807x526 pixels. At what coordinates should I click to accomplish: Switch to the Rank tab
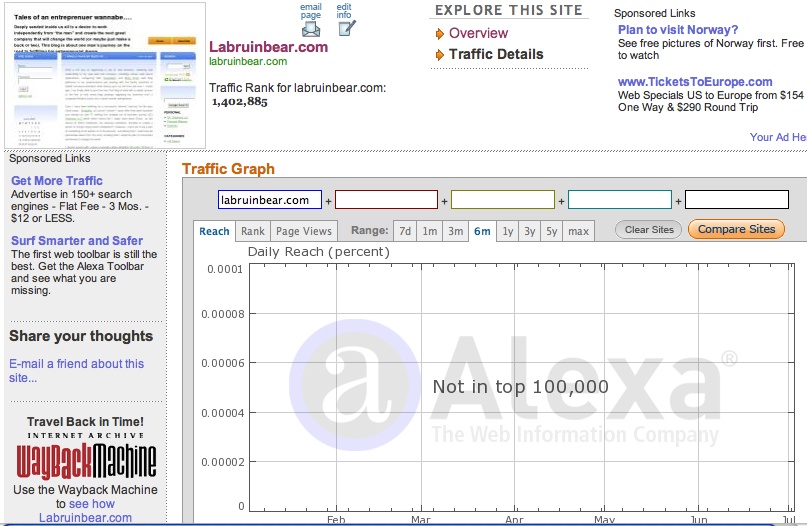pyautogui.click(x=253, y=231)
